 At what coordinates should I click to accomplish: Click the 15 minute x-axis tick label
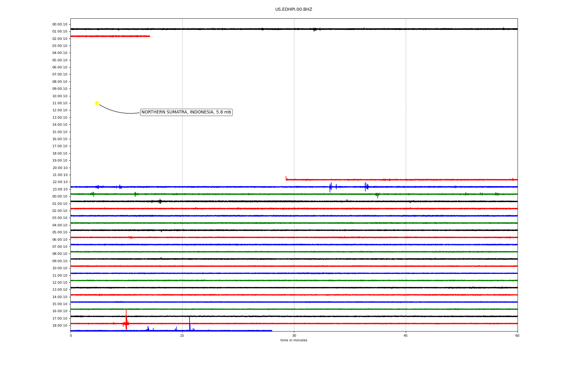(x=182, y=335)
